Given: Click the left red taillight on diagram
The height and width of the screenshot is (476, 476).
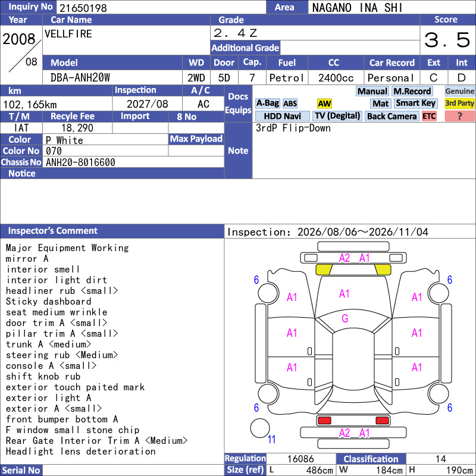Looking at the screenshot, I should [324, 421].
